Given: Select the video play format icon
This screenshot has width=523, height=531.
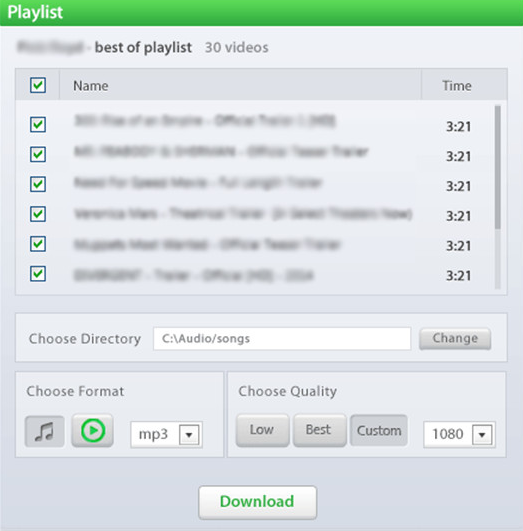Looking at the screenshot, I should click(x=92, y=431).
